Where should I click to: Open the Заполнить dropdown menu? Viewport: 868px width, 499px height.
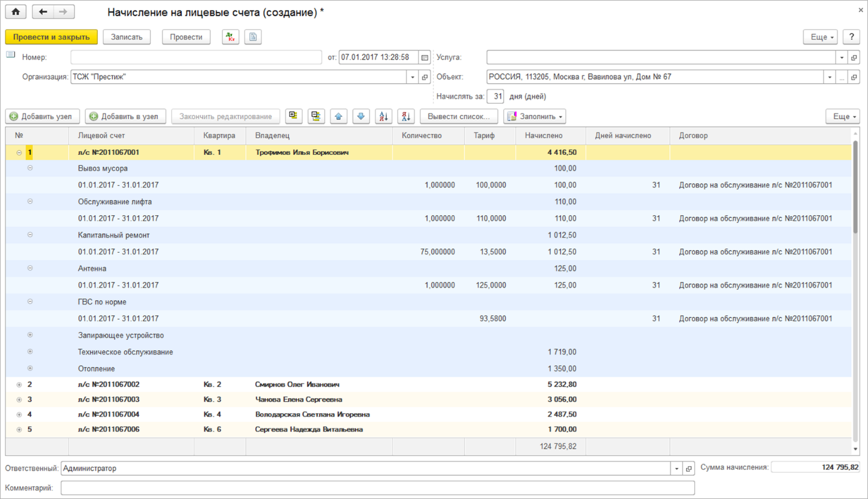coord(535,116)
